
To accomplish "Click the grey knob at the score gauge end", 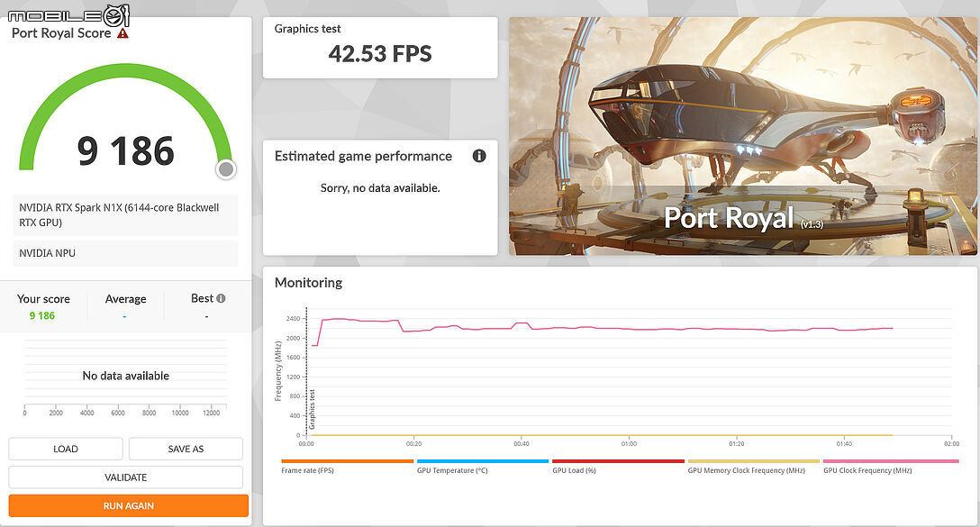I will point(226,168).
